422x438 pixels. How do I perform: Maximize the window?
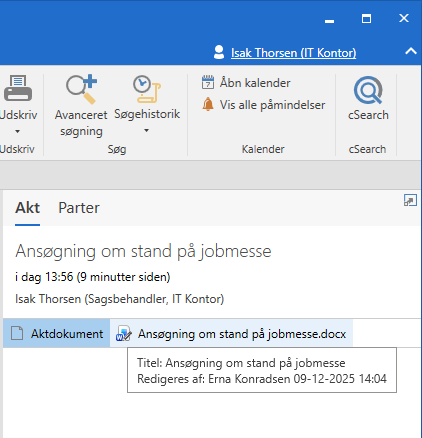(x=366, y=19)
